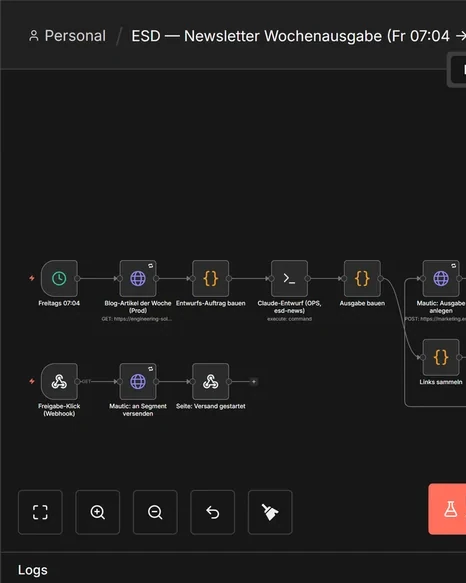Click the 'Links sammeln' label
Viewport: 466px width, 583px height.
441,382
